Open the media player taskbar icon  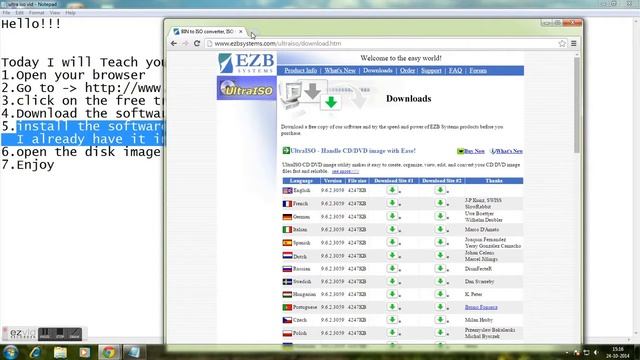tap(84, 352)
